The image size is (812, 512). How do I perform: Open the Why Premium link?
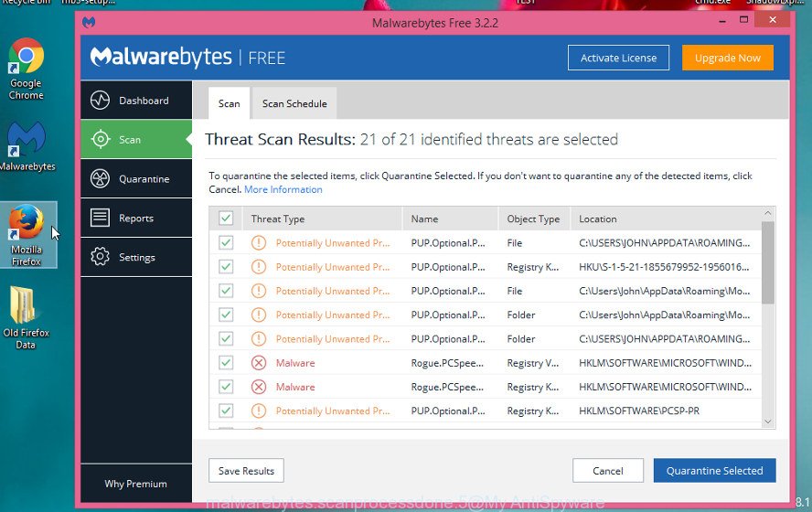point(135,484)
